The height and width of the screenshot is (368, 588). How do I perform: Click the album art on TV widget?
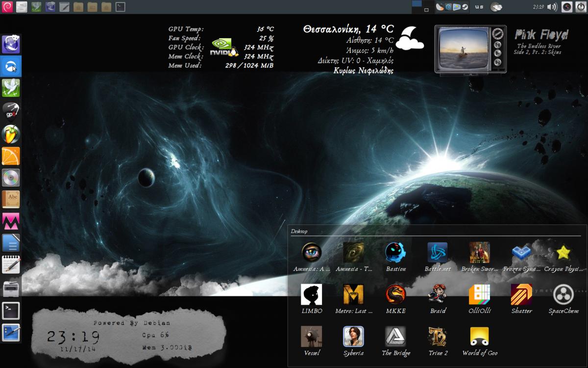coord(463,49)
